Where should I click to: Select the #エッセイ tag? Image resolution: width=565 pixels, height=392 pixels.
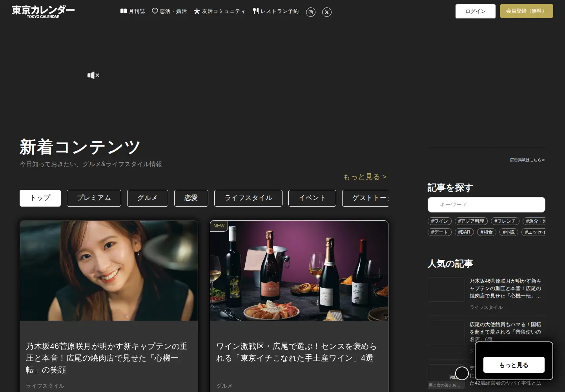click(534, 232)
